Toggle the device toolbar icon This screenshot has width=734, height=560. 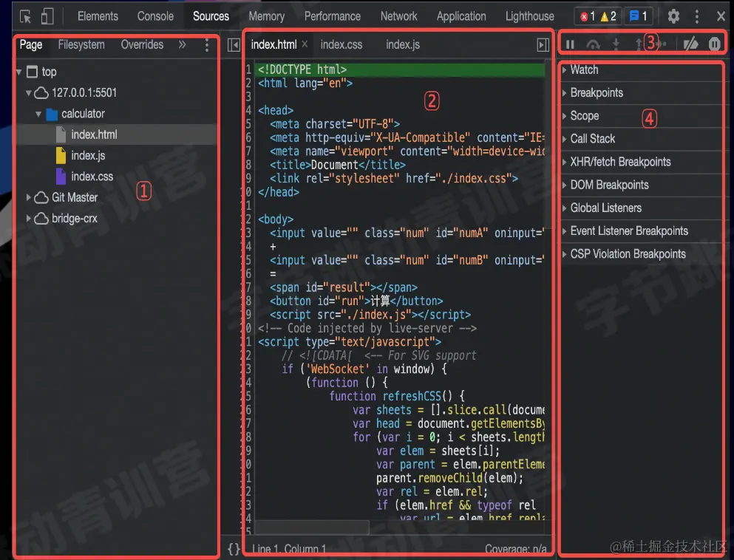point(47,16)
